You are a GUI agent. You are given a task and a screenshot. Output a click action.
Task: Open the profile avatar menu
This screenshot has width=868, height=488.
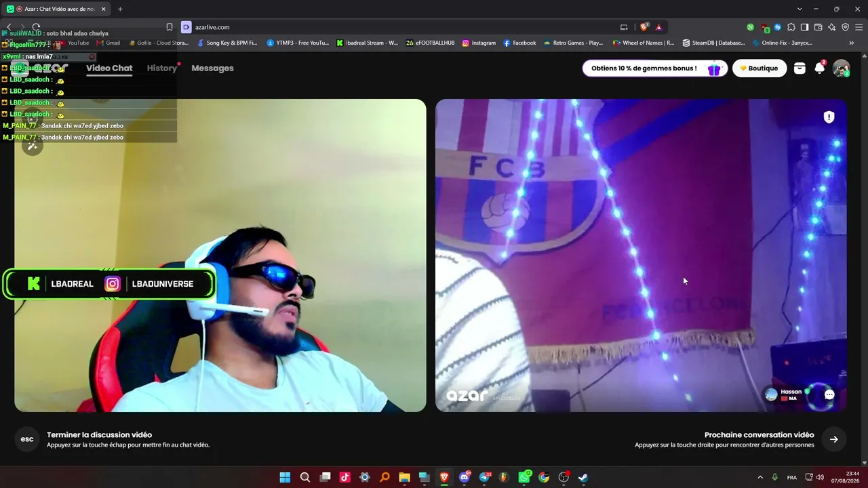[841, 68]
